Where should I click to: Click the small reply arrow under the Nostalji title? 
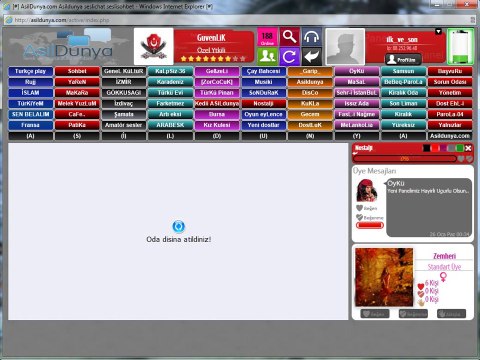[x=355, y=153]
